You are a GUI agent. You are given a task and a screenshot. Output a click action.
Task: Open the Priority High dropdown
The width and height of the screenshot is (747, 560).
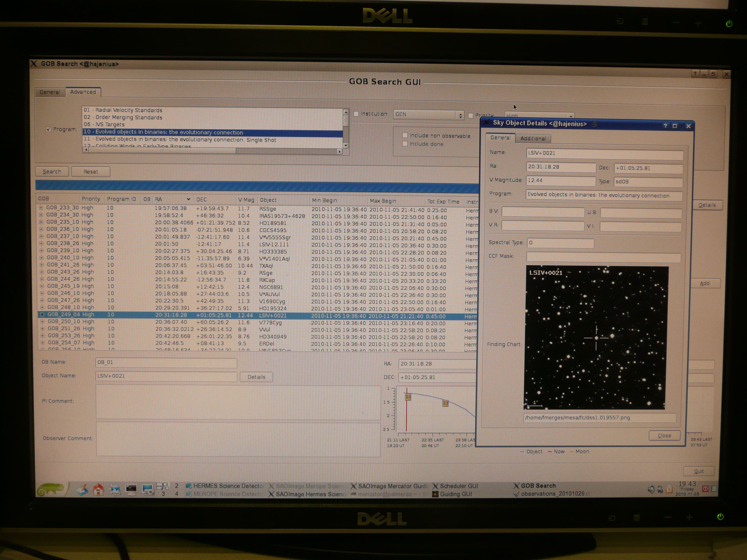(x=539, y=115)
